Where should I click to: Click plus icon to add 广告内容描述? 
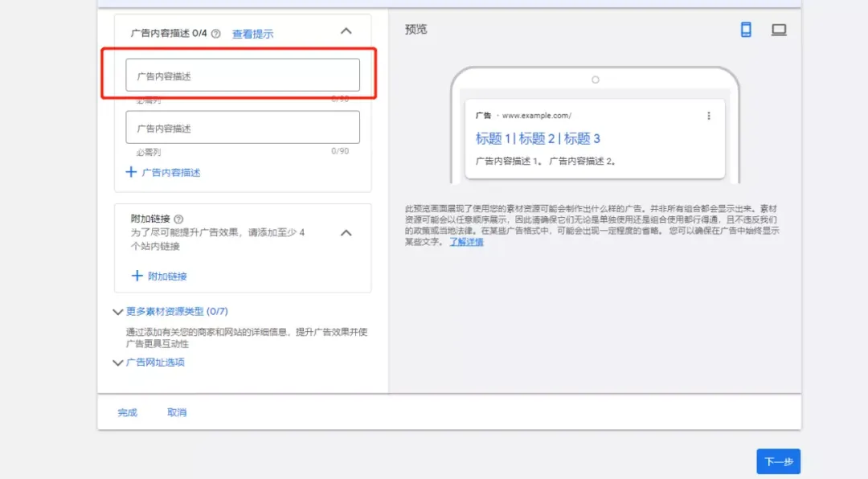131,172
